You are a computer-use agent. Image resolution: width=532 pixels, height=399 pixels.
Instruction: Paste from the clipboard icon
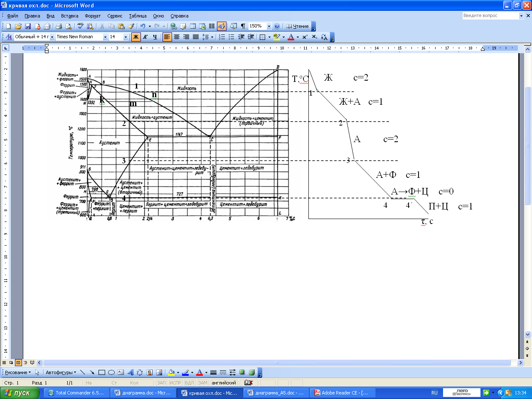(121, 26)
